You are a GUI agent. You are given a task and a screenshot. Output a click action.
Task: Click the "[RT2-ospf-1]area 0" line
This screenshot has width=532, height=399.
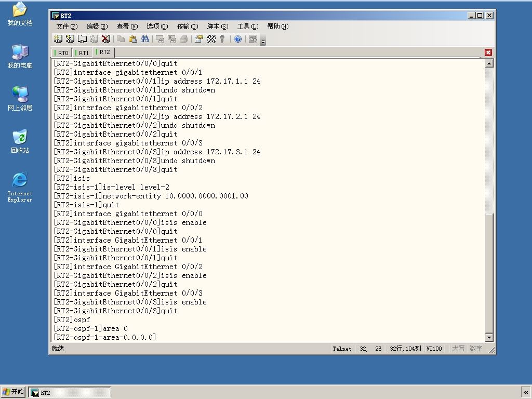point(90,328)
